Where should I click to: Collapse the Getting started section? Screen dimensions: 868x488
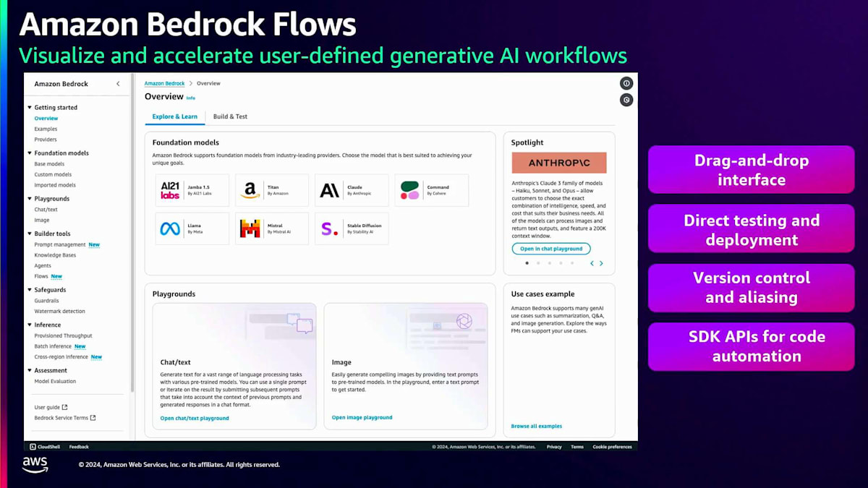[x=30, y=108]
